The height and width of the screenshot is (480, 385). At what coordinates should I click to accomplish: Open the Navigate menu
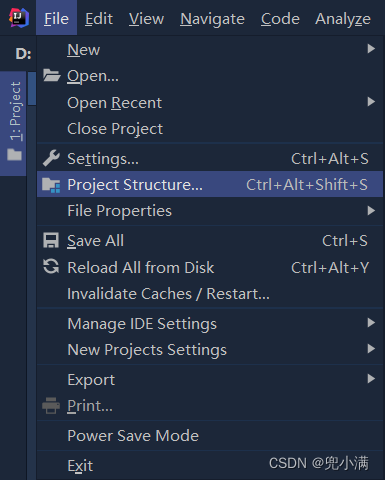tap(212, 19)
